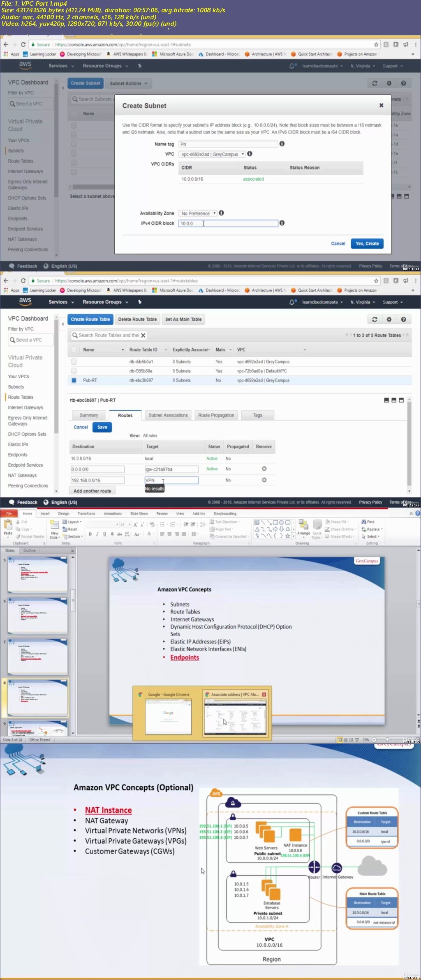Remove the 192.168.0.0/16 route row
This screenshot has width=421, height=980.
[x=264, y=480]
